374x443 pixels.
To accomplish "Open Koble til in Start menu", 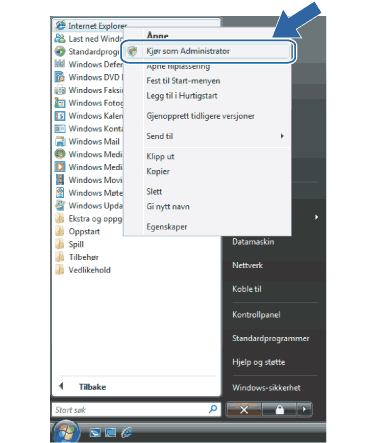I will pyautogui.click(x=247, y=289).
